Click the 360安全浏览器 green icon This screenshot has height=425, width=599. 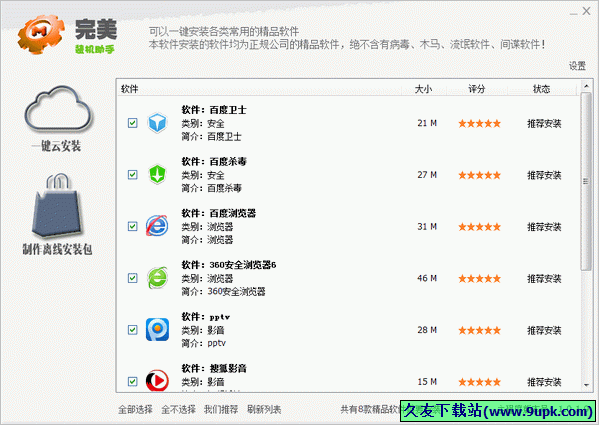click(x=157, y=278)
